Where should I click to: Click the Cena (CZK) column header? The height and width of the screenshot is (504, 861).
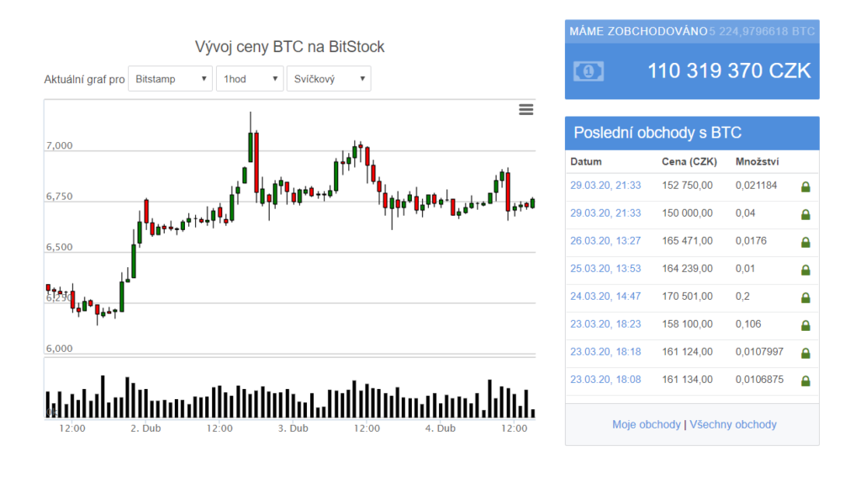pyautogui.click(x=689, y=162)
